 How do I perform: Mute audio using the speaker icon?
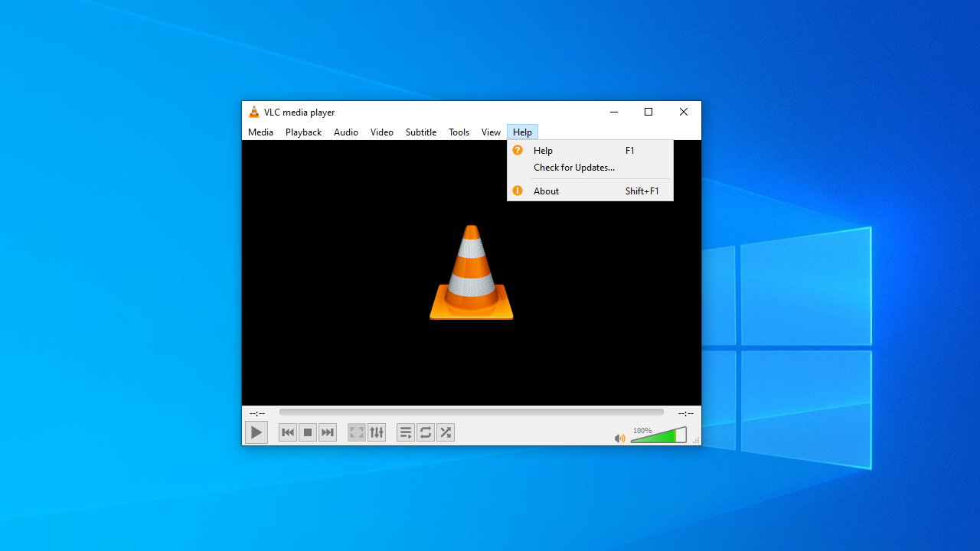(619, 439)
